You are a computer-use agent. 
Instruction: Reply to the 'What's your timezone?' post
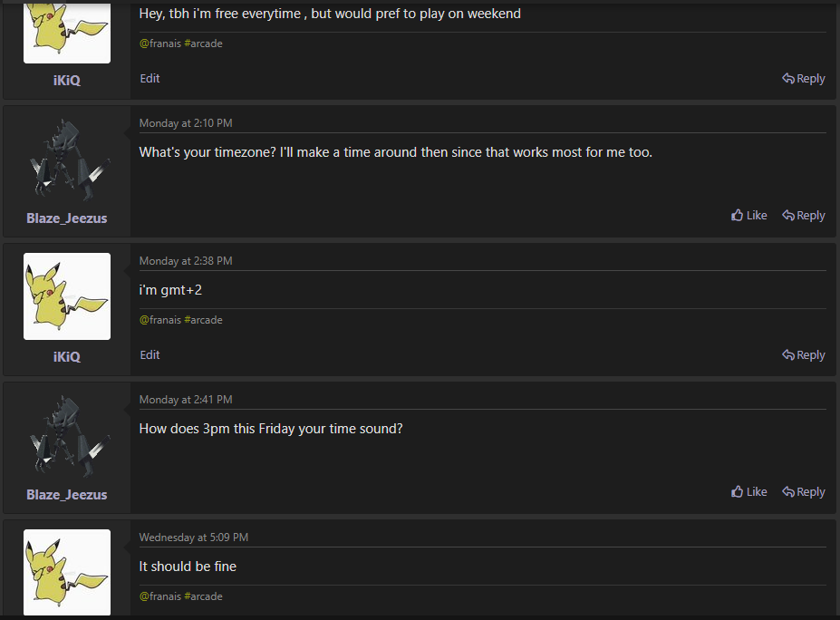[x=804, y=216]
